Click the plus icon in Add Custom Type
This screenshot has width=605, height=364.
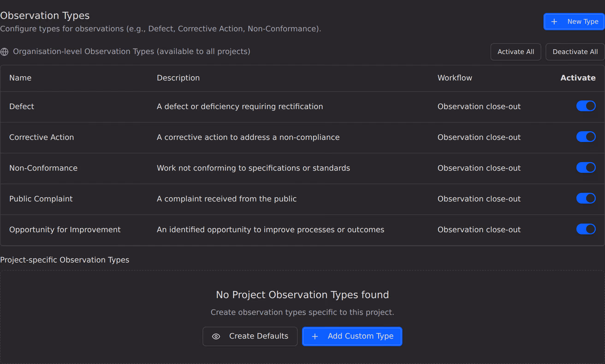coord(315,336)
